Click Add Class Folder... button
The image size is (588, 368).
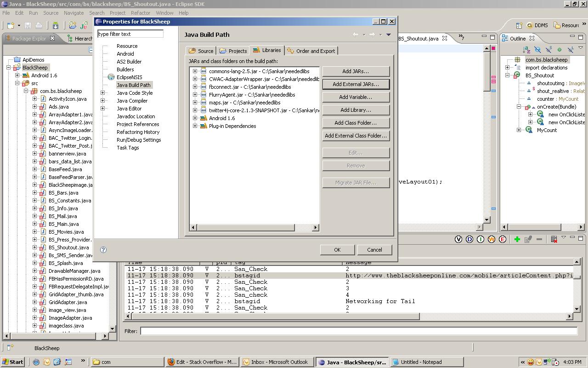[356, 123]
